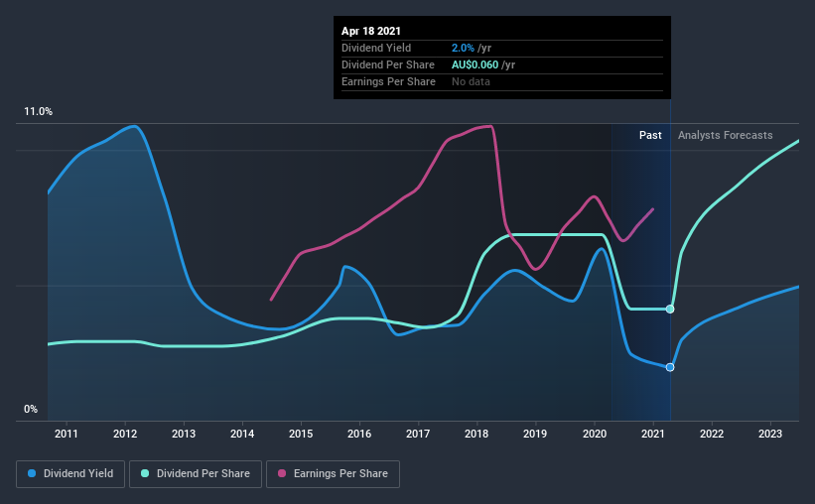
Task: Toggle the Dividend Yield legend button
Action: coord(70,474)
